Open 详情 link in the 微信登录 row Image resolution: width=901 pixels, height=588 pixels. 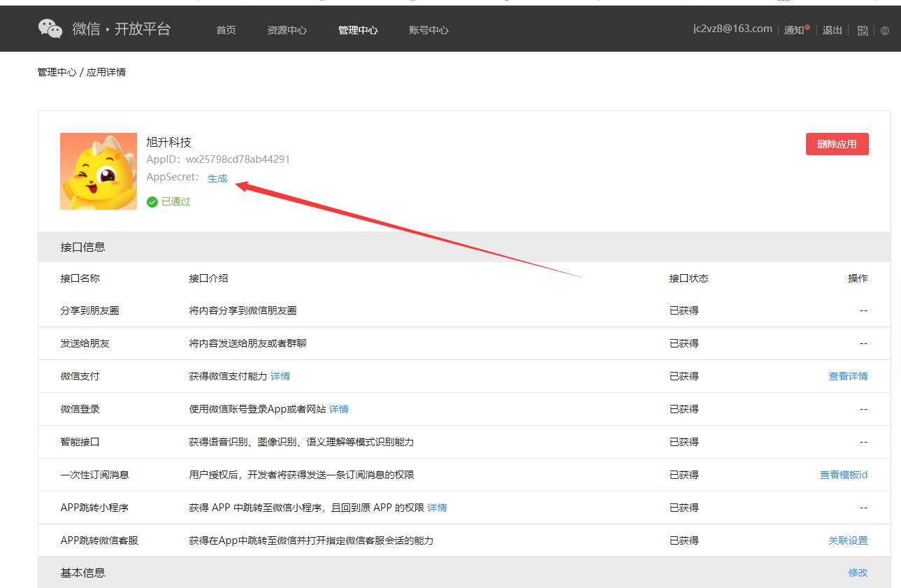(x=339, y=409)
